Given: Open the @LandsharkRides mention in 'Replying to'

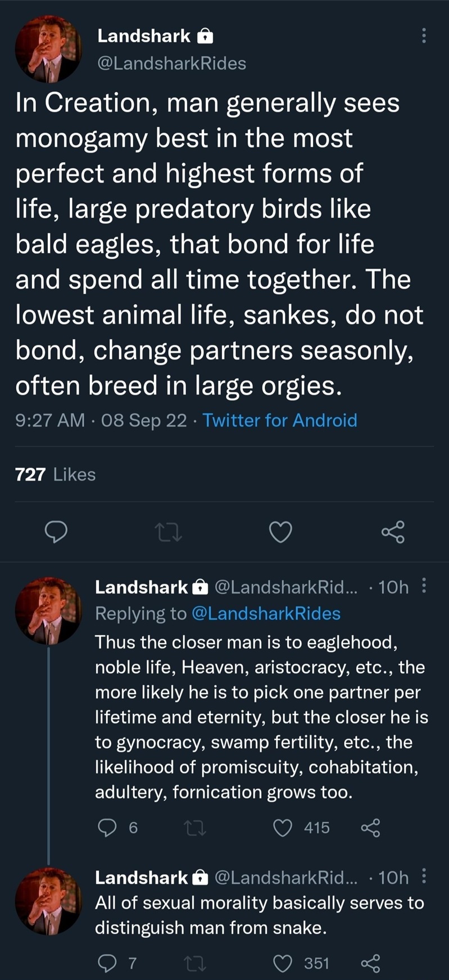Looking at the screenshot, I should tap(266, 613).
